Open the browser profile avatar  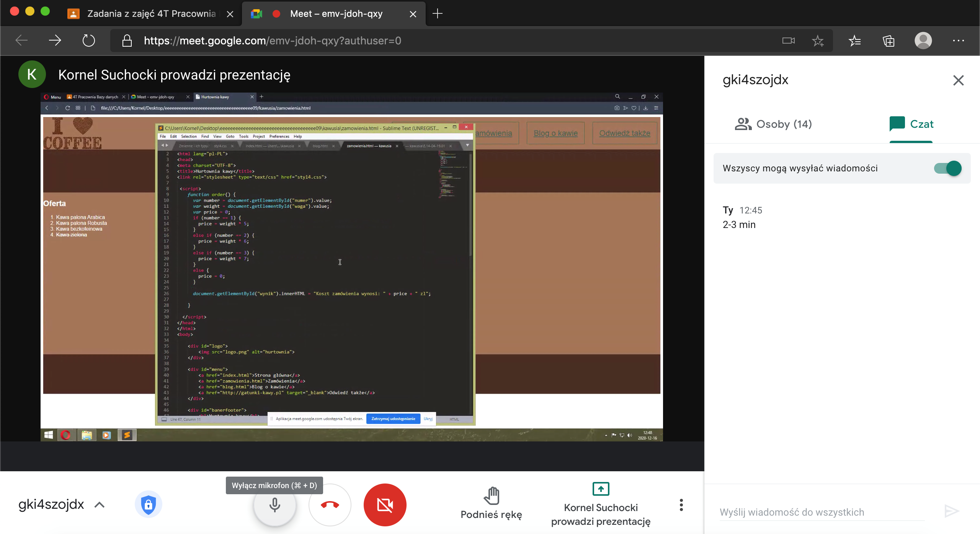pyautogui.click(x=923, y=41)
